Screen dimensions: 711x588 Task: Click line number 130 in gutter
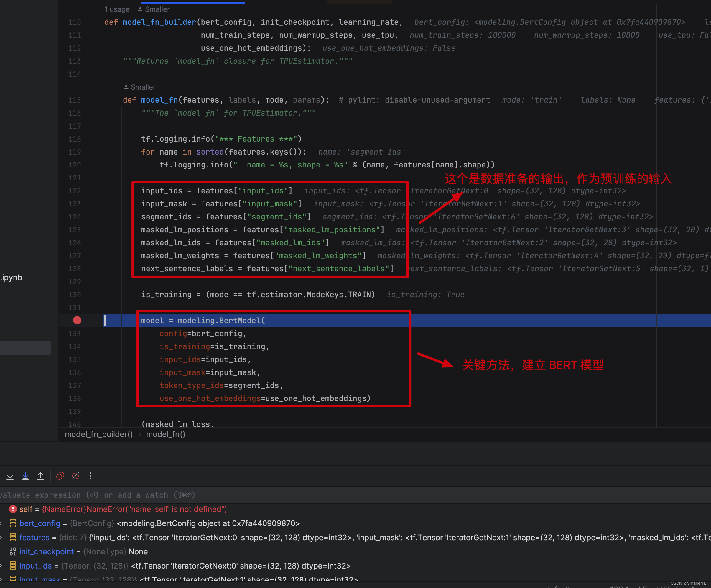(x=75, y=295)
